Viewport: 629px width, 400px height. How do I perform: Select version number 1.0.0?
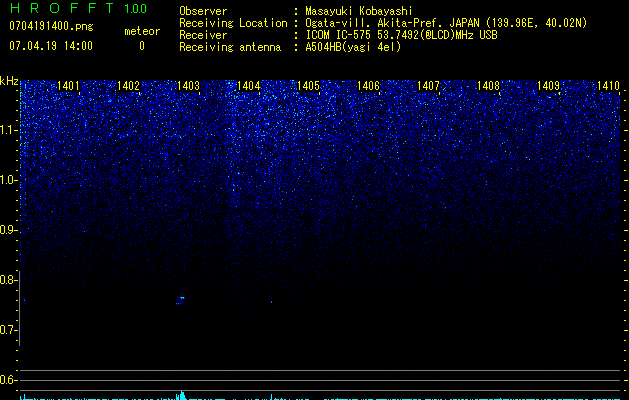click(x=136, y=8)
